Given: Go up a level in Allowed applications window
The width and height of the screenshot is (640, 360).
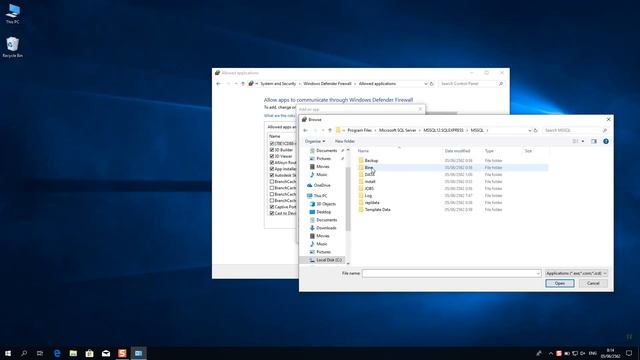Looking at the screenshot, I should click(x=242, y=84).
